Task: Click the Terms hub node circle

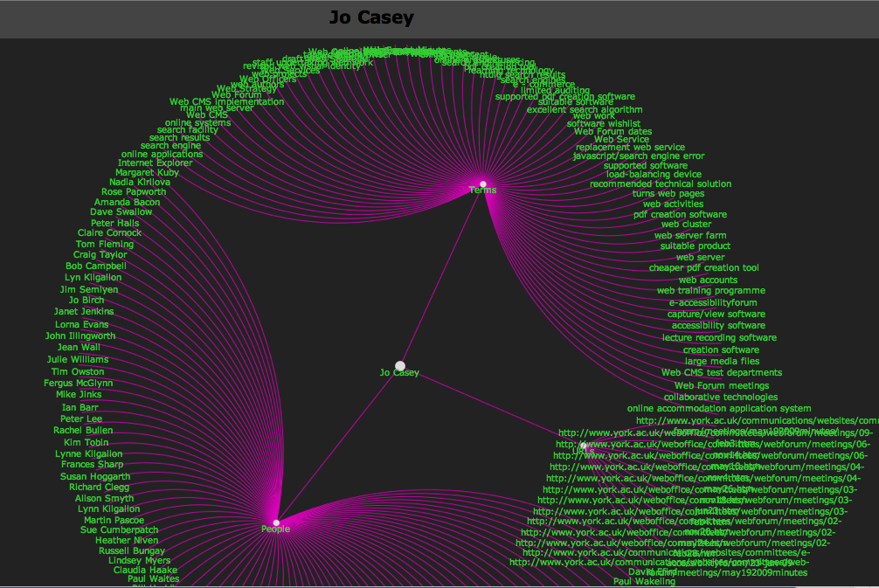Action: coord(482,183)
